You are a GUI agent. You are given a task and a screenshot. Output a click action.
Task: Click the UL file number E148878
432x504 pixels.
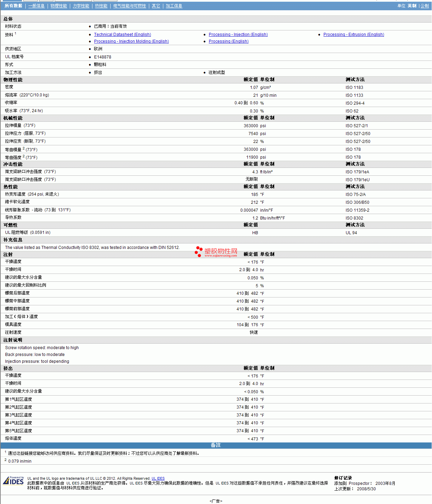pos(103,57)
